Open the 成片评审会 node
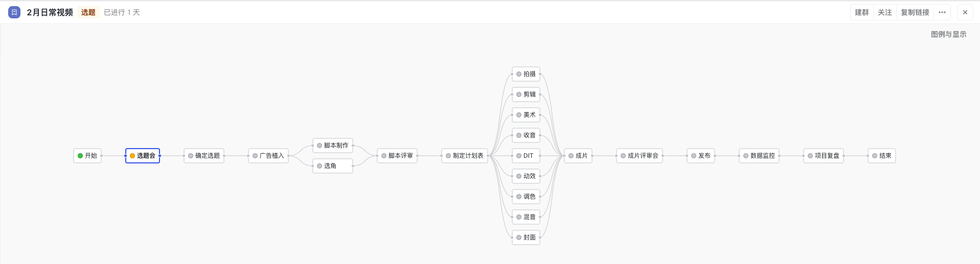The height and width of the screenshot is (264, 980). click(x=640, y=156)
